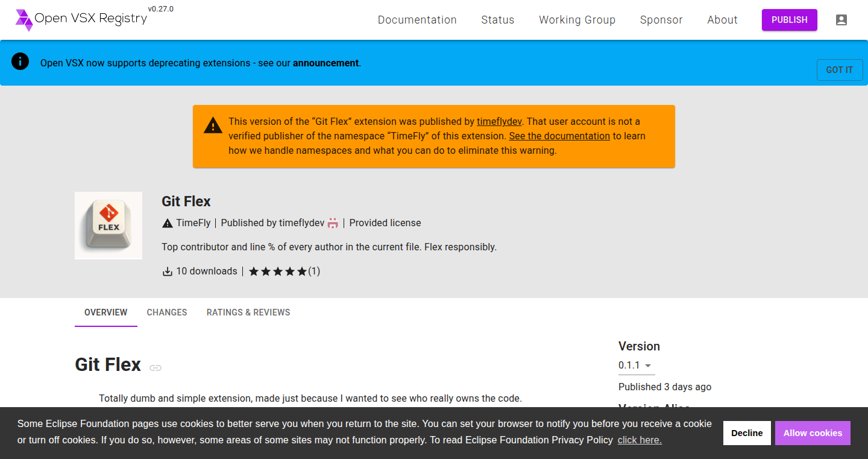Screen dimensions: 868x459
Task: Click the info icon in the blue banner
Action: [x=20, y=62]
